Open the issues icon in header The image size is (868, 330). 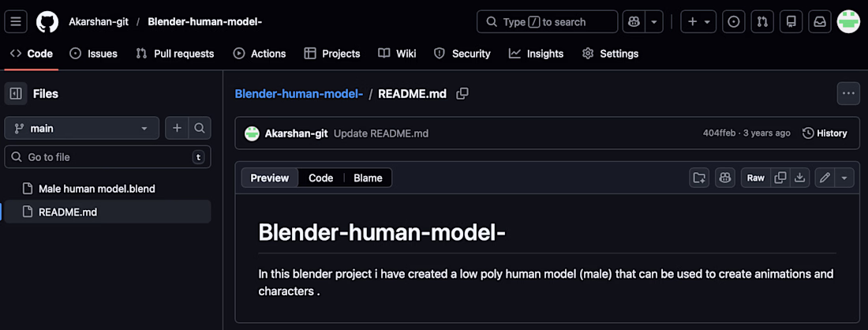pyautogui.click(x=734, y=22)
